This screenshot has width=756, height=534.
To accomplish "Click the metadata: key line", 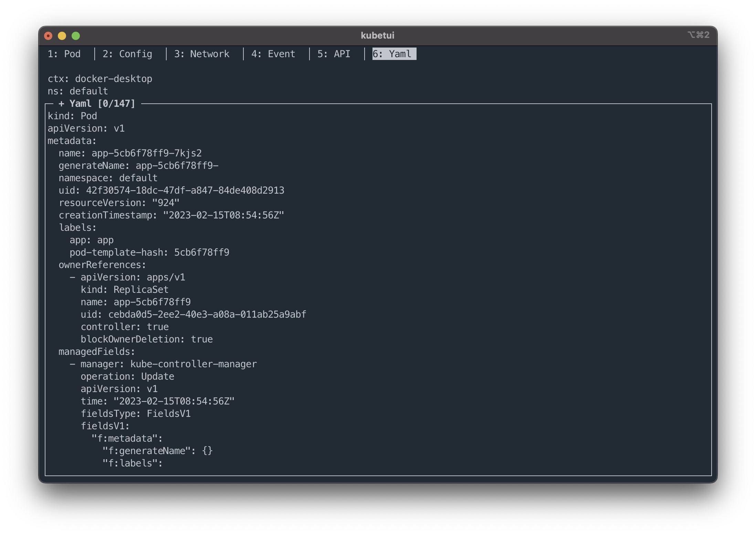I will pos(72,141).
